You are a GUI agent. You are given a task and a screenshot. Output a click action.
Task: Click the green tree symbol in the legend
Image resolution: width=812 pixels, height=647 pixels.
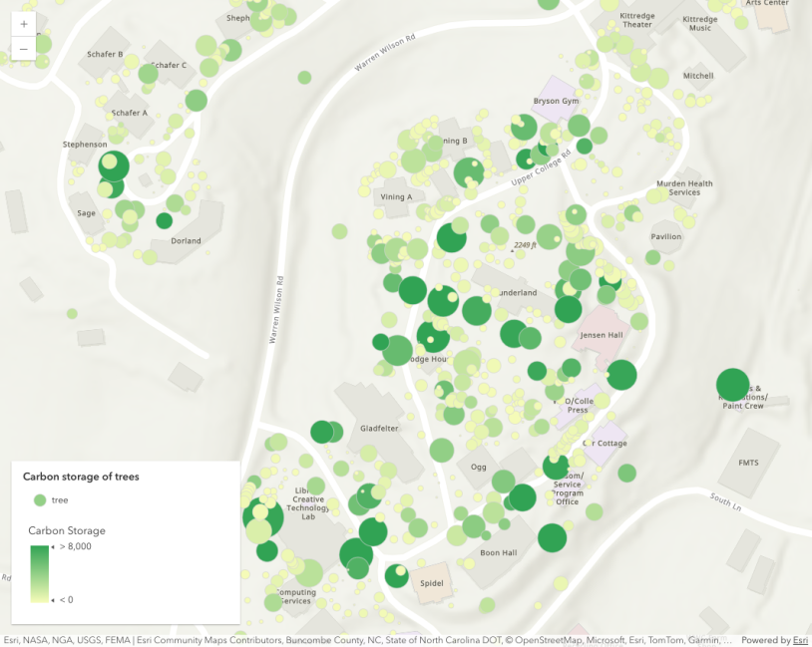pyautogui.click(x=40, y=499)
